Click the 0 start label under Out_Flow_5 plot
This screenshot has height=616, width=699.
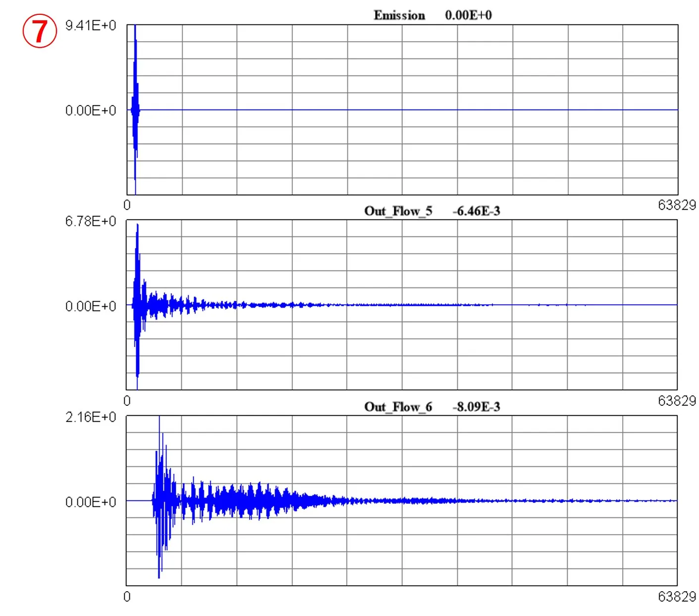[127, 400]
